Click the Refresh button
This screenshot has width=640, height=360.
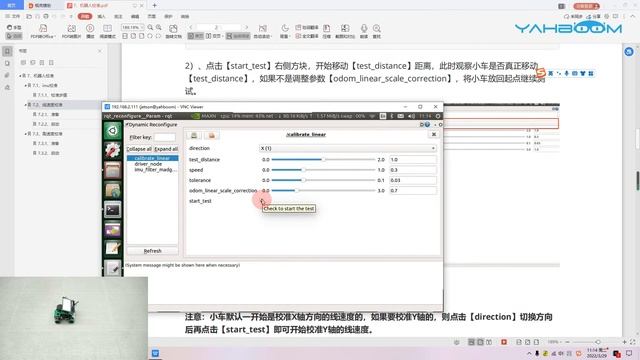(152, 251)
